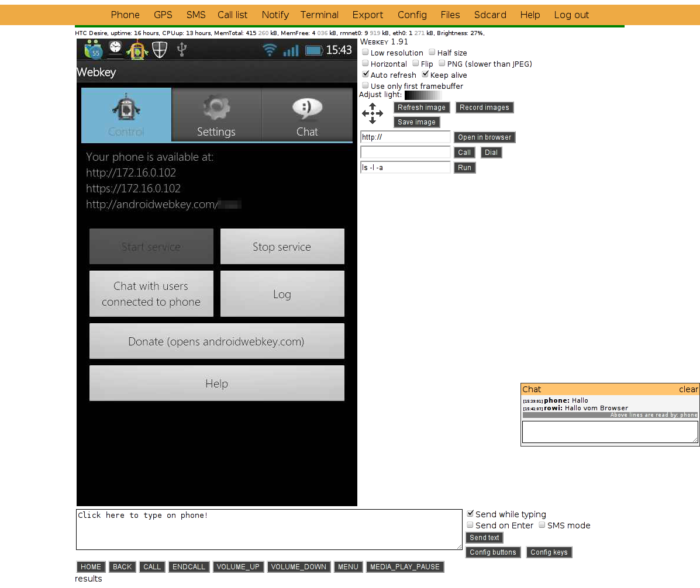Click the clear link in Chat panel
This screenshot has width=700, height=588.
688,389
